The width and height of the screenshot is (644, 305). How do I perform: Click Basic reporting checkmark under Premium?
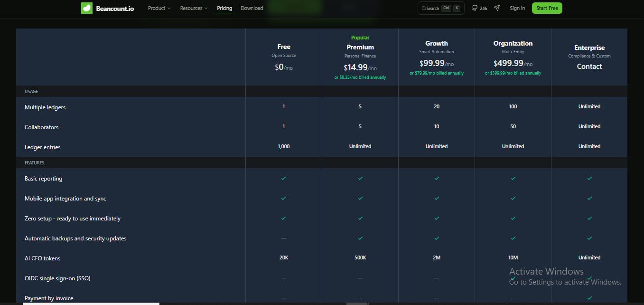tap(360, 179)
